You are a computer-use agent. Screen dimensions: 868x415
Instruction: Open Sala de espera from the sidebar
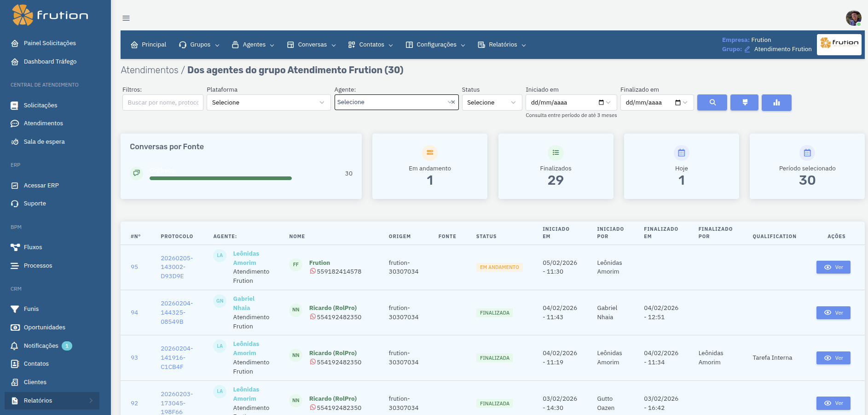click(44, 141)
